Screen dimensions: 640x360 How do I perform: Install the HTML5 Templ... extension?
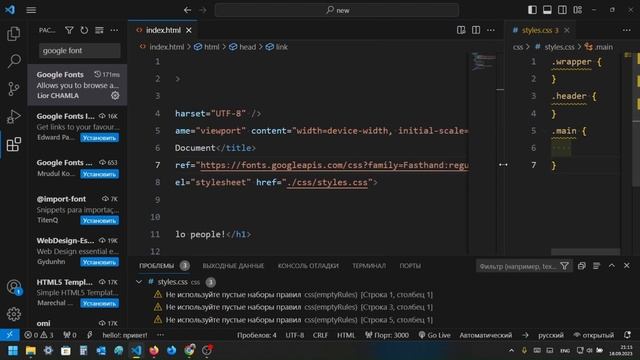pyautogui.click(x=99, y=303)
